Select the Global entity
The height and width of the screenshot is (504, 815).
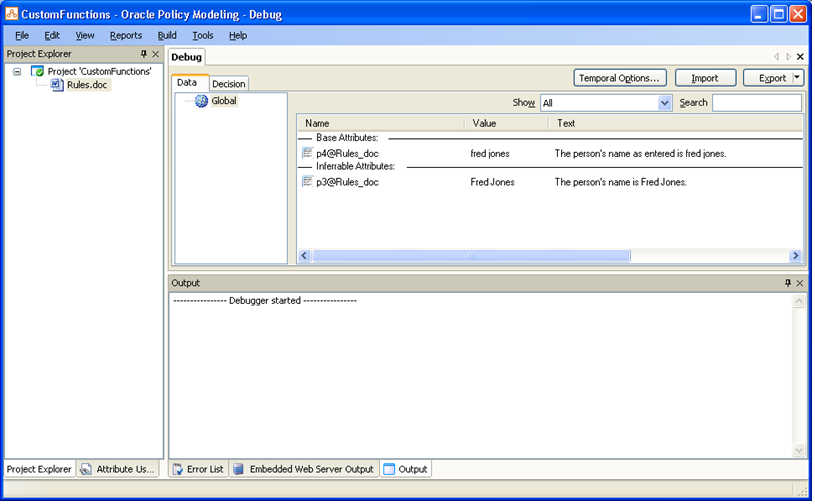pos(224,101)
